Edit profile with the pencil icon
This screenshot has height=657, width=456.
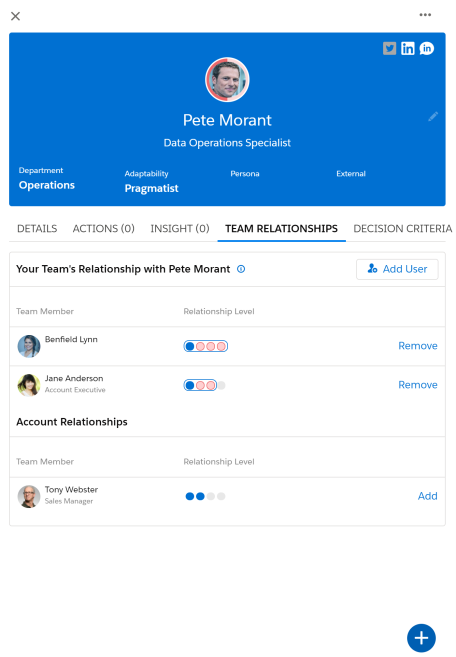point(433,116)
